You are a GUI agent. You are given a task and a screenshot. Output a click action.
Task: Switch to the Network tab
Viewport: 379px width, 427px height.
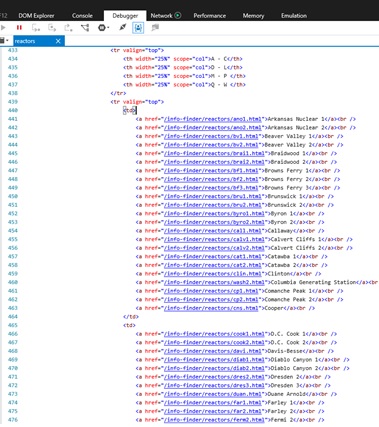pyautogui.click(x=161, y=16)
